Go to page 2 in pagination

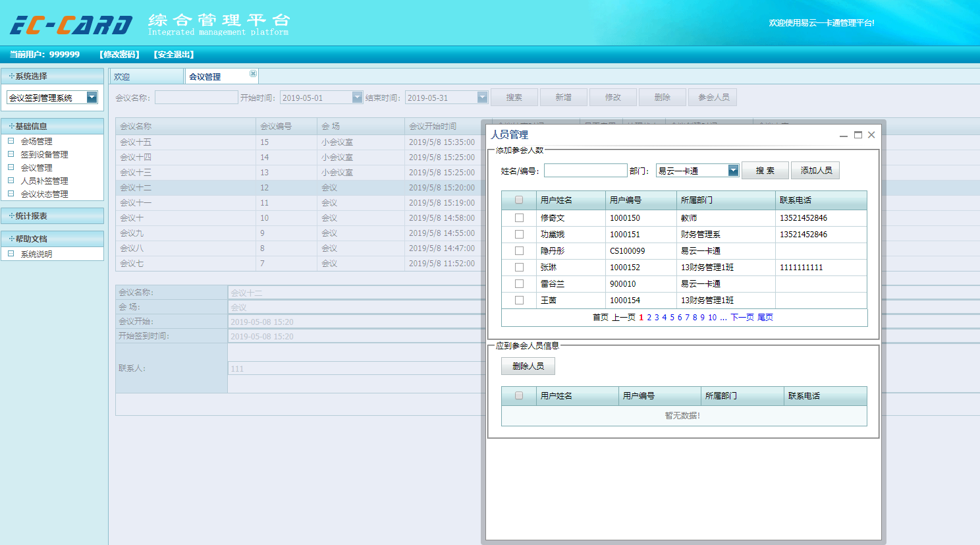[x=649, y=318]
